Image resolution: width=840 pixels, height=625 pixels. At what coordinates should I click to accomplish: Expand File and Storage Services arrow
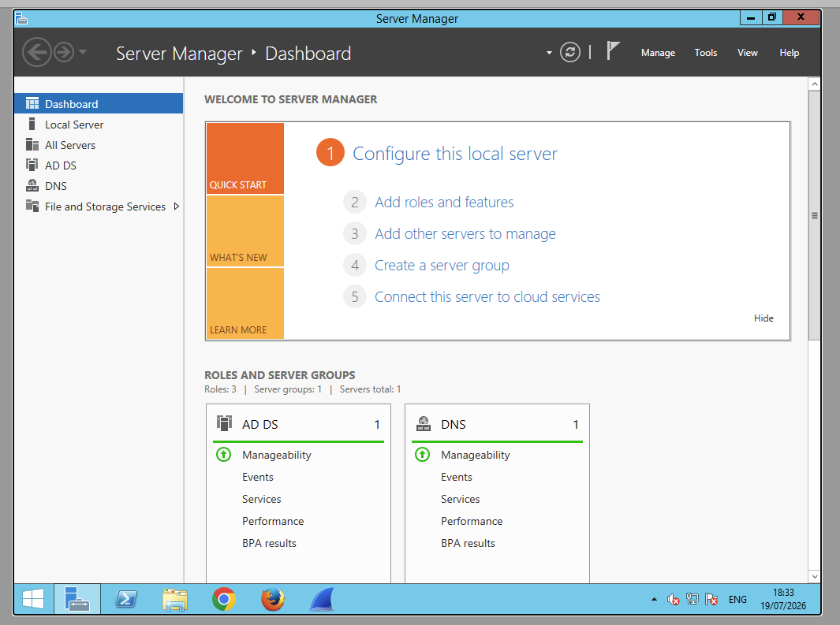(x=176, y=206)
